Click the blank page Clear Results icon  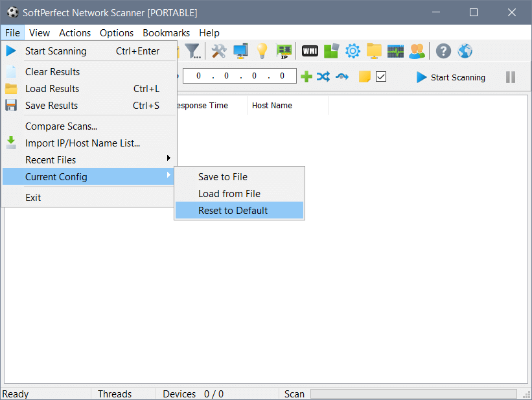(11, 72)
